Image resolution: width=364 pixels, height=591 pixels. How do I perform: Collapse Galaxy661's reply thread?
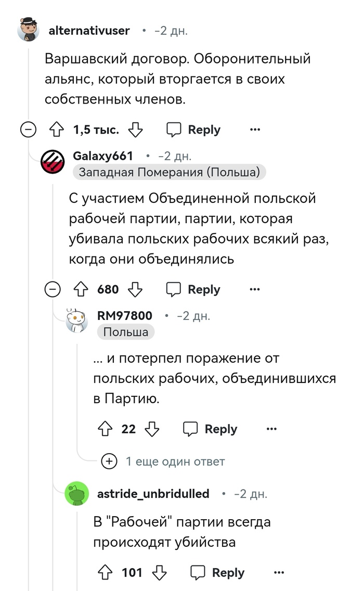53,289
